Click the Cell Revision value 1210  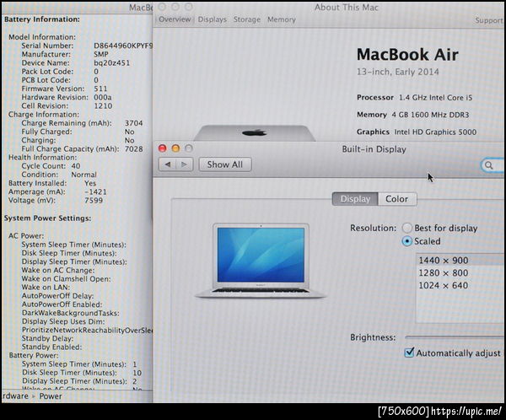point(103,106)
